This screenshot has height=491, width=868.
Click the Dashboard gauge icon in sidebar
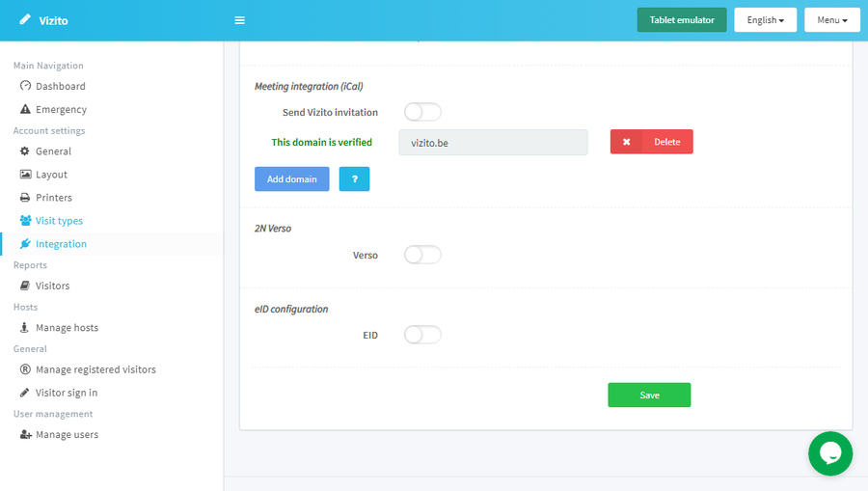(26, 86)
